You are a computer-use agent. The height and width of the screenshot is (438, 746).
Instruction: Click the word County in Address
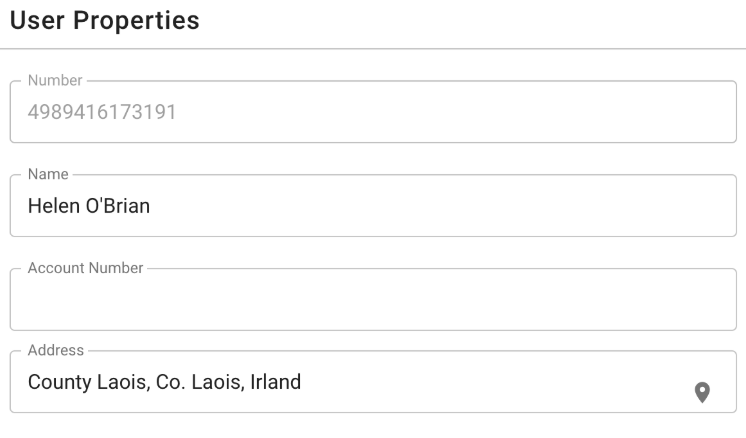coord(60,382)
